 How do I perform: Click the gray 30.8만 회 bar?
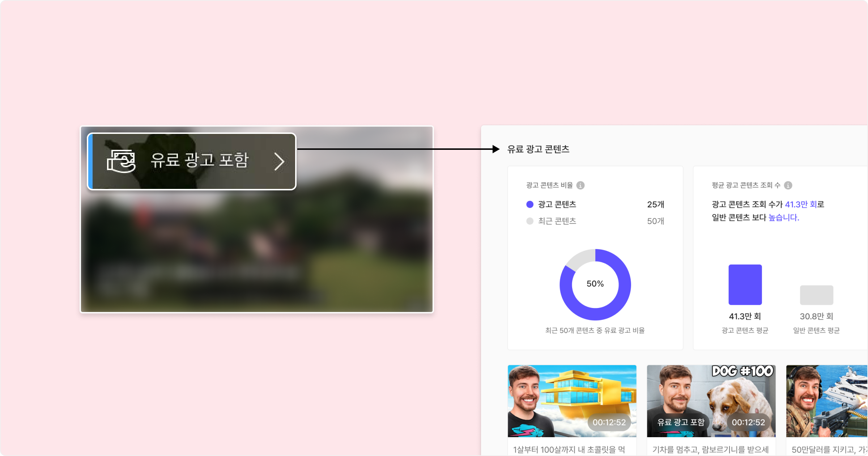point(816,295)
